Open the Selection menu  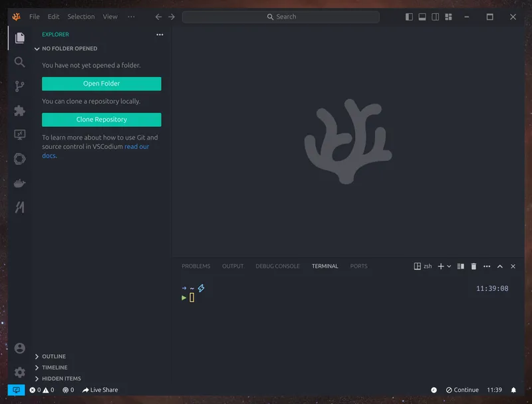80,17
